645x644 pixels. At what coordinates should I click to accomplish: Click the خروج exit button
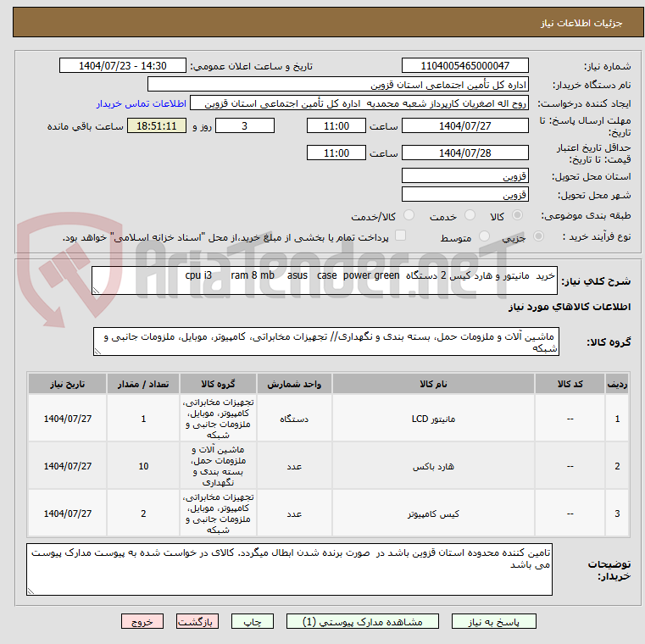[x=142, y=621]
